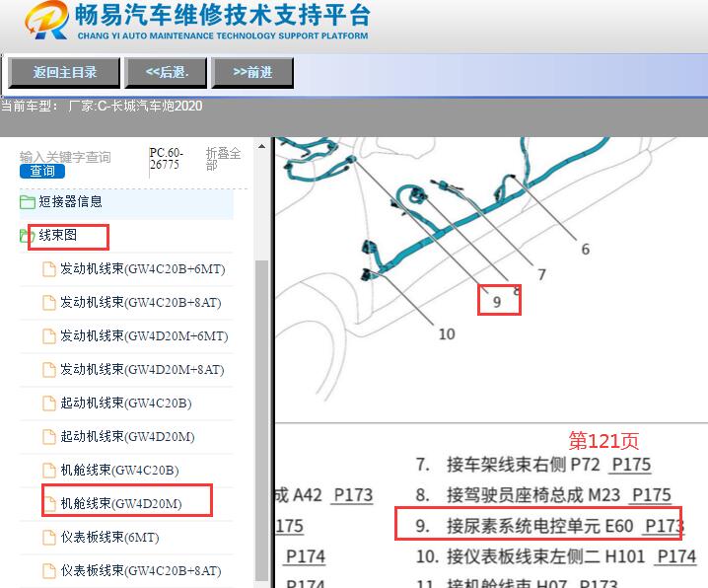Viewport: 708px width, 588px height.
Task: Click callout number 9 in the diagram
Action: pyautogui.click(x=497, y=302)
